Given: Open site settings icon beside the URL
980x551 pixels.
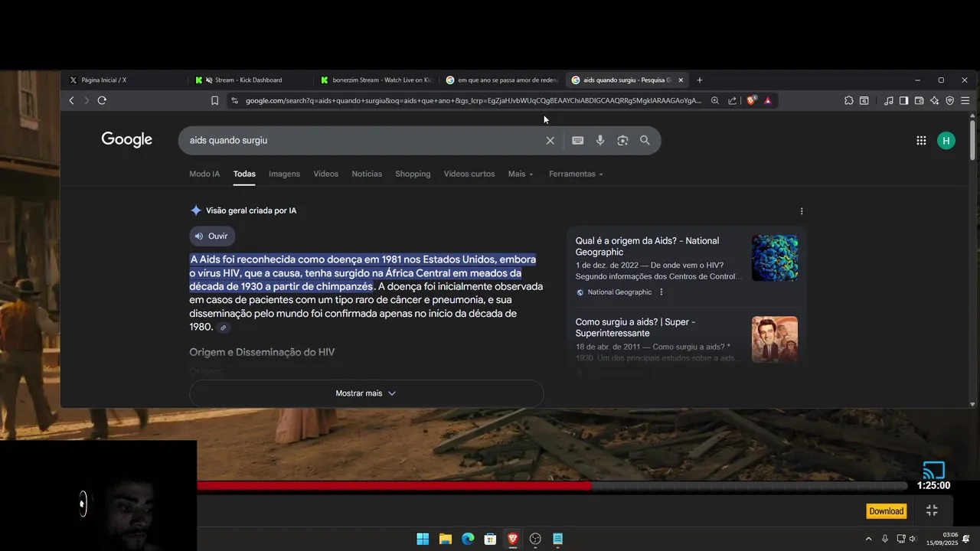Looking at the screenshot, I should [x=234, y=100].
